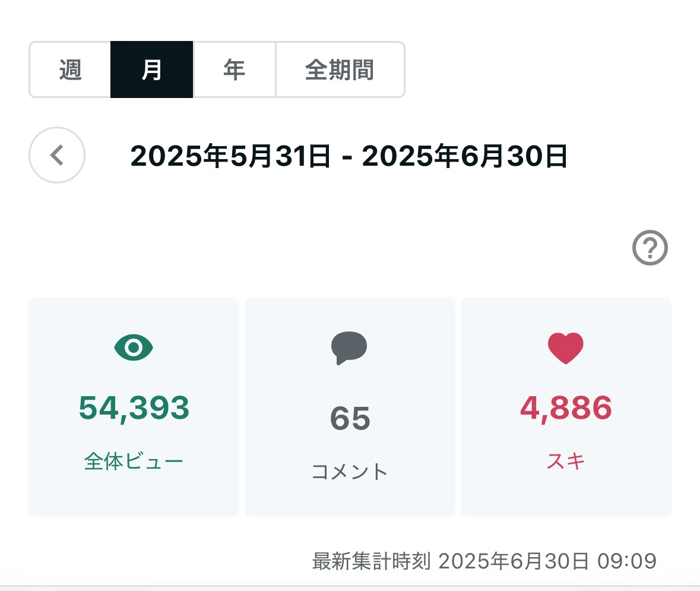Click the gray comment bubble icon
The height and width of the screenshot is (591, 700).
click(349, 348)
